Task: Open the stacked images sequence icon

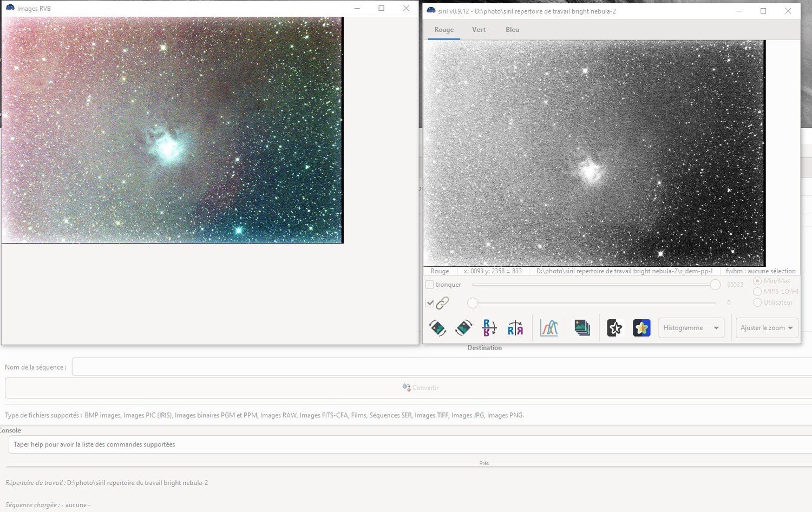Action: point(582,328)
